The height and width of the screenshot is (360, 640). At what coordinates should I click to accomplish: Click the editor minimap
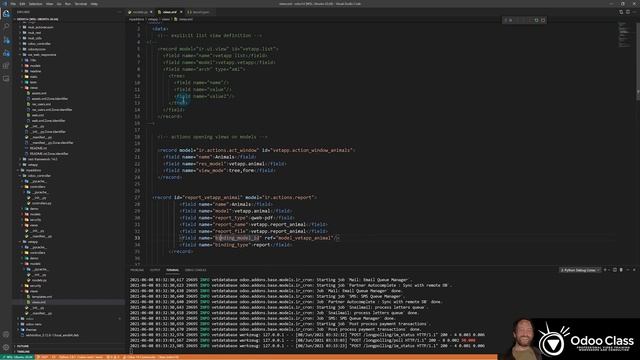624,34
